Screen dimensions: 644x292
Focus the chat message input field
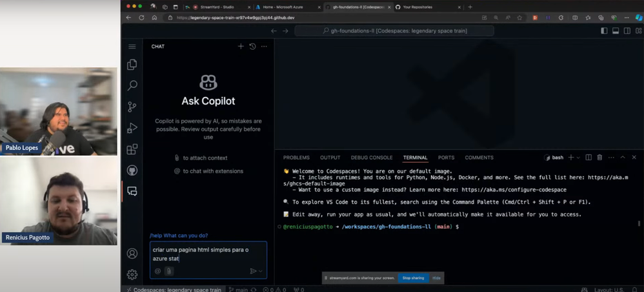point(208,254)
